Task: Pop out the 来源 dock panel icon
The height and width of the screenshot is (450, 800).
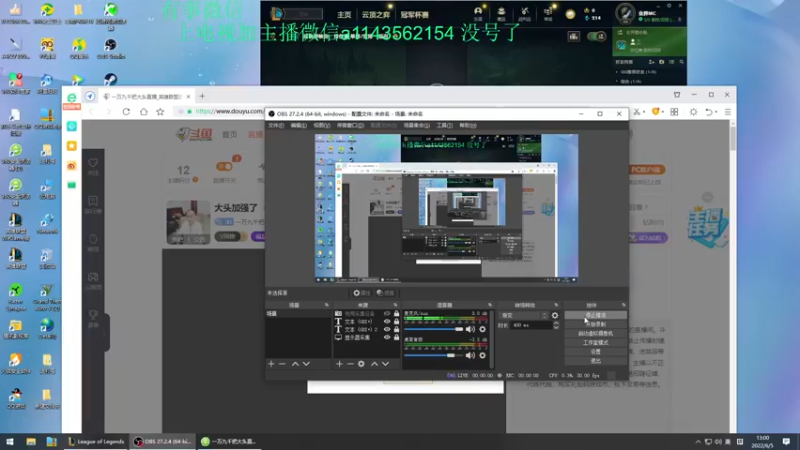Action: 395,305
